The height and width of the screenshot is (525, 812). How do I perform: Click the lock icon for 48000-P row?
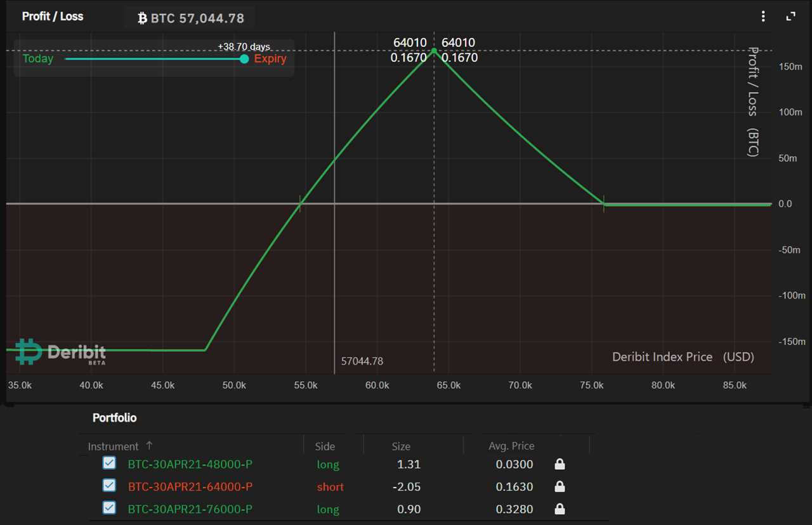pyautogui.click(x=560, y=464)
